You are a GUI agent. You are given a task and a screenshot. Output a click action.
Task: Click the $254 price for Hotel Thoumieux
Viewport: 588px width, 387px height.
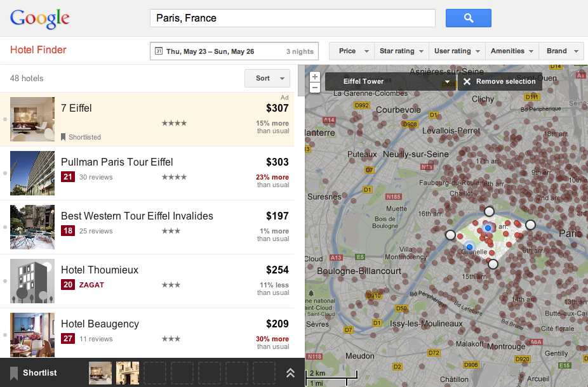[277, 270]
